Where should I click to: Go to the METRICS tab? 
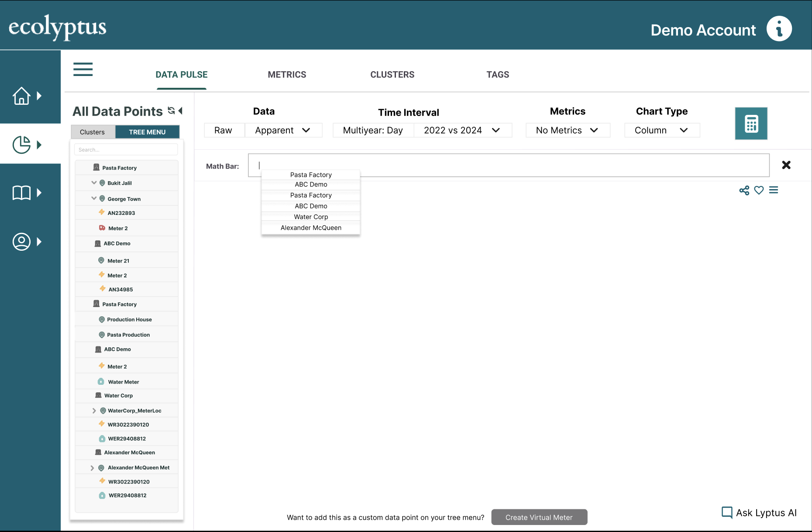(287, 75)
